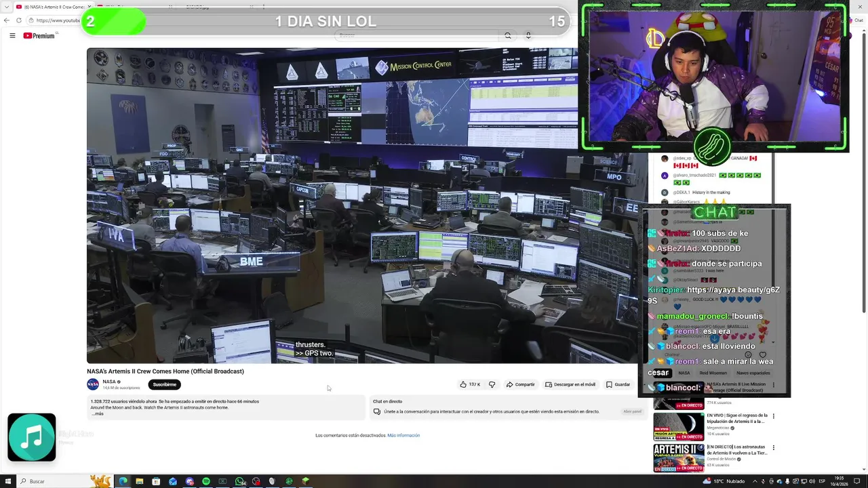
Task: Open Spotify from the taskbar
Action: click(x=206, y=481)
